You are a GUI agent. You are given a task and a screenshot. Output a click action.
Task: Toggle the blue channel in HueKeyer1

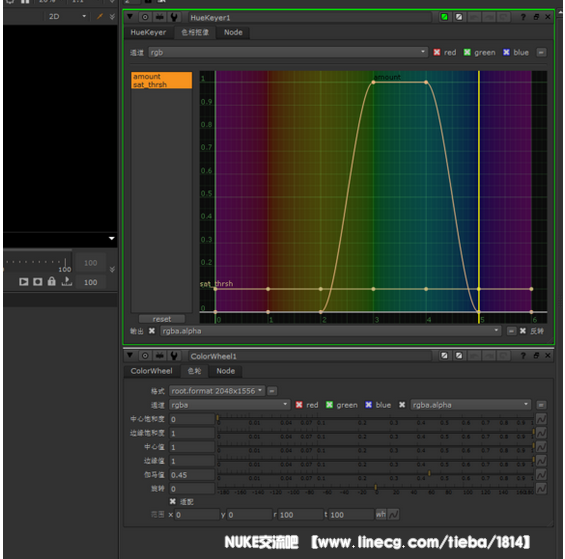(x=506, y=53)
